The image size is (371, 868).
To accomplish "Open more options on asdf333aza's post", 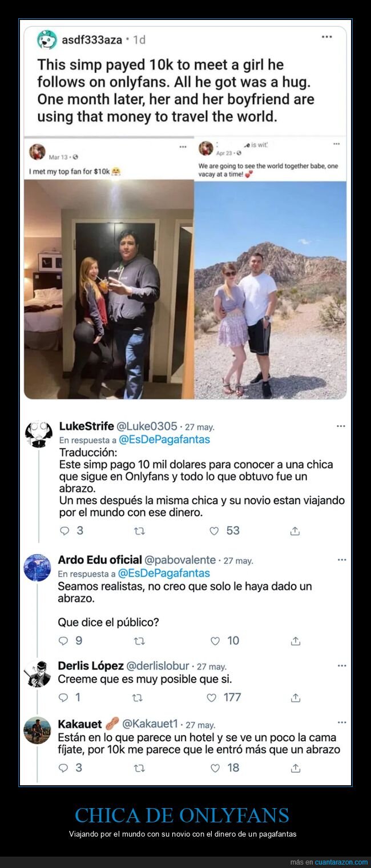I will 326,37.
